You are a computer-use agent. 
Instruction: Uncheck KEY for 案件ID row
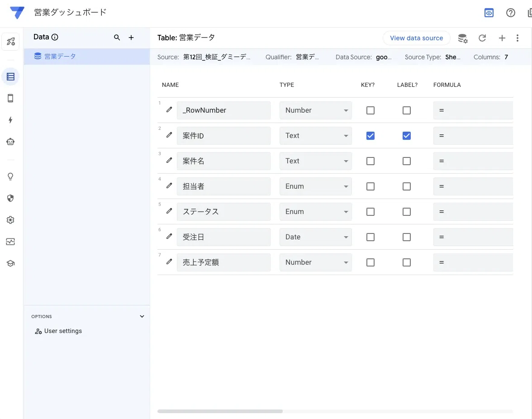click(x=370, y=136)
